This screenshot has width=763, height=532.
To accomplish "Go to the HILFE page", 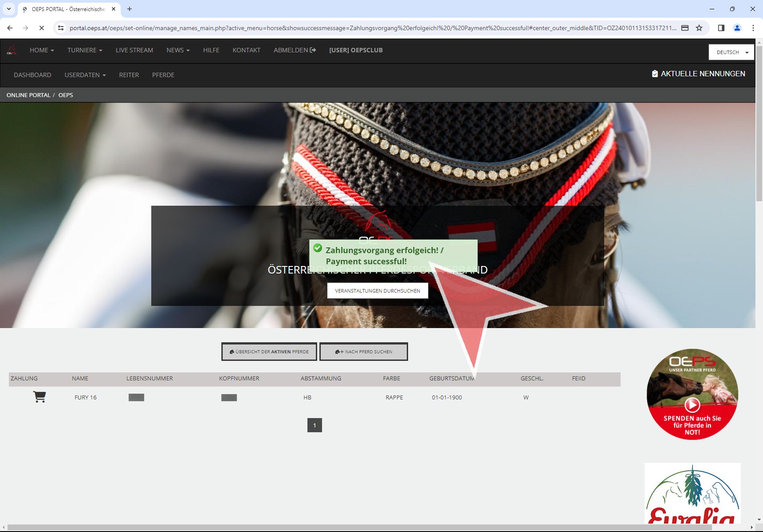I will [211, 50].
